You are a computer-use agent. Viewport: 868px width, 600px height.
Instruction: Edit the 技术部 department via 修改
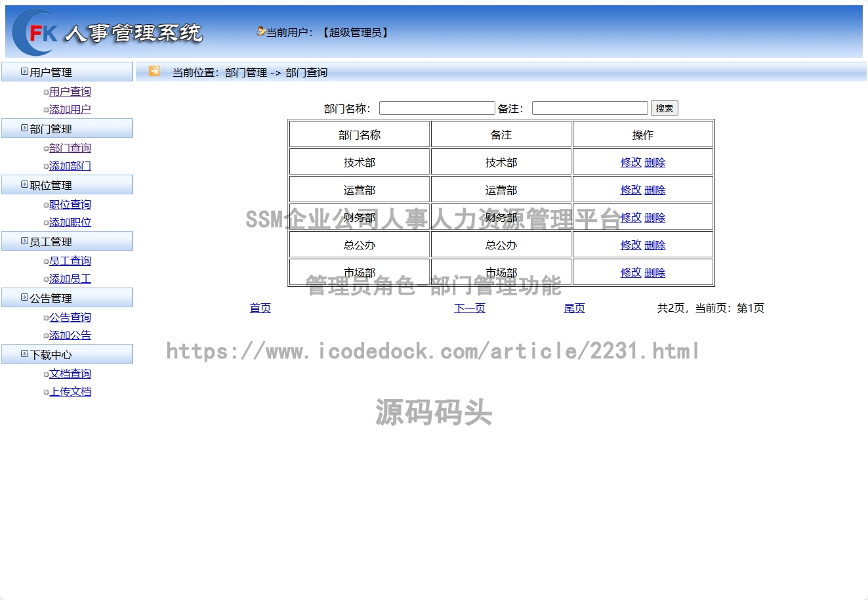point(630,162)
